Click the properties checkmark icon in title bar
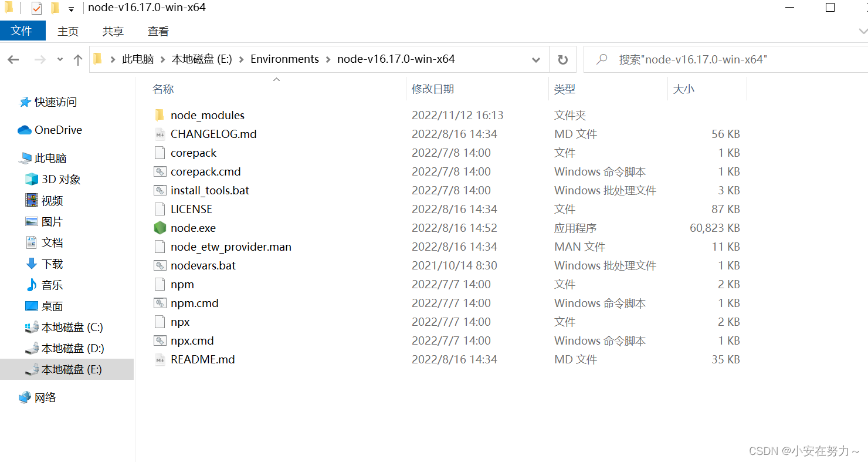 36,8
